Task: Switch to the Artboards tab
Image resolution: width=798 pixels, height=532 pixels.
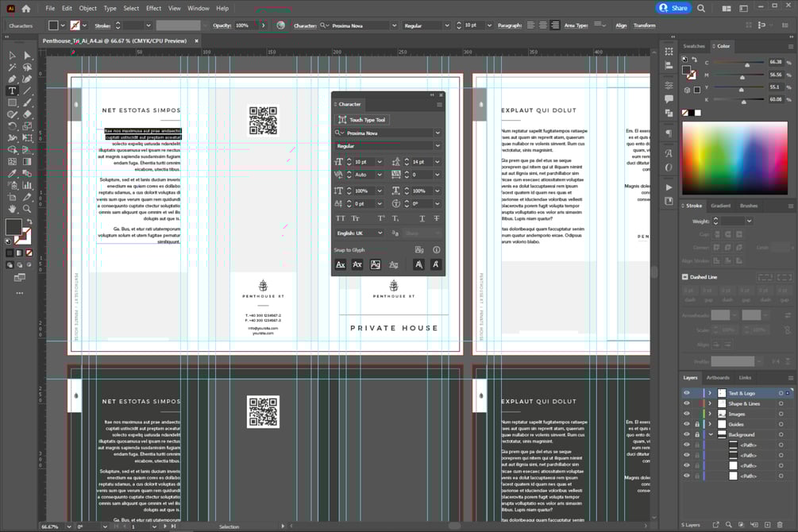Action: 718,378
